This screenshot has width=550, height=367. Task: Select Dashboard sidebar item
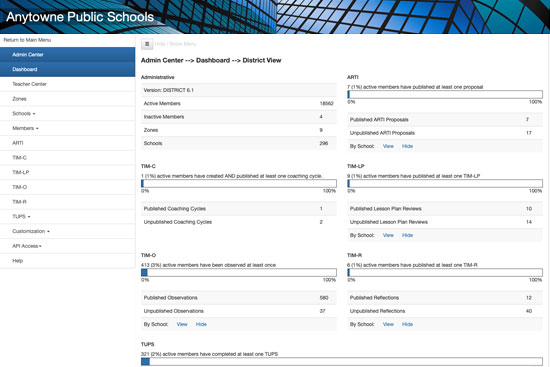(67, 69)
